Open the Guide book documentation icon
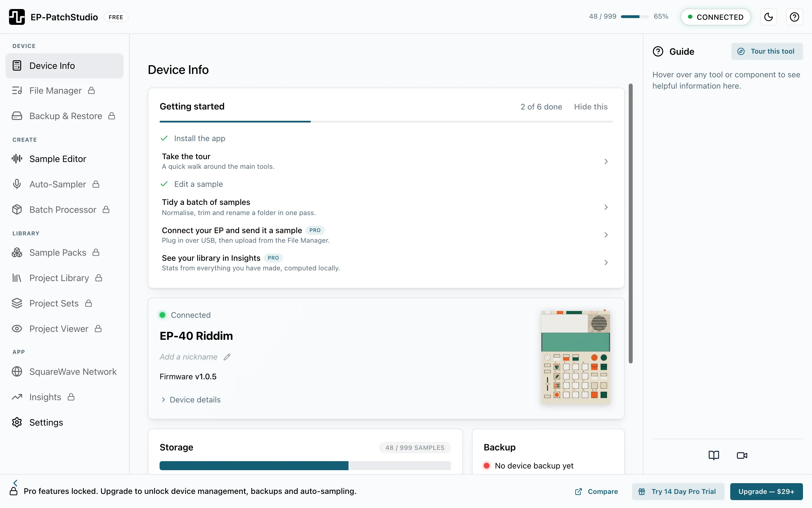 click(x=714, y=455)
